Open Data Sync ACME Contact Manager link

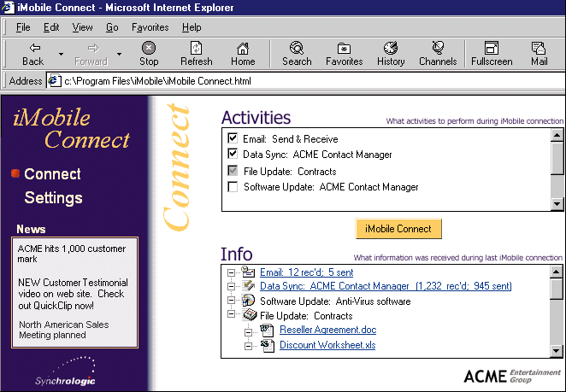coord(386,286)
